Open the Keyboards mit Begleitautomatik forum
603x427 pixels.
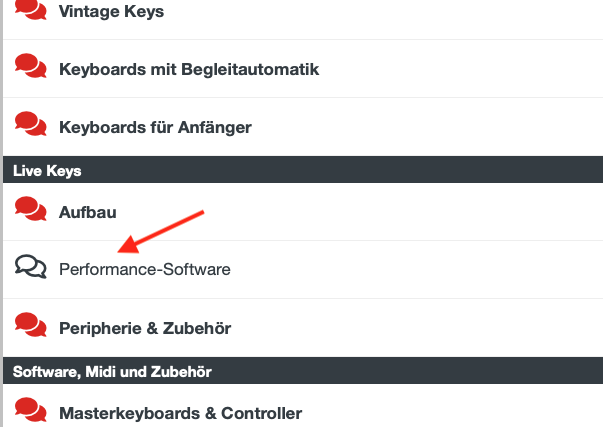point(189,70)
